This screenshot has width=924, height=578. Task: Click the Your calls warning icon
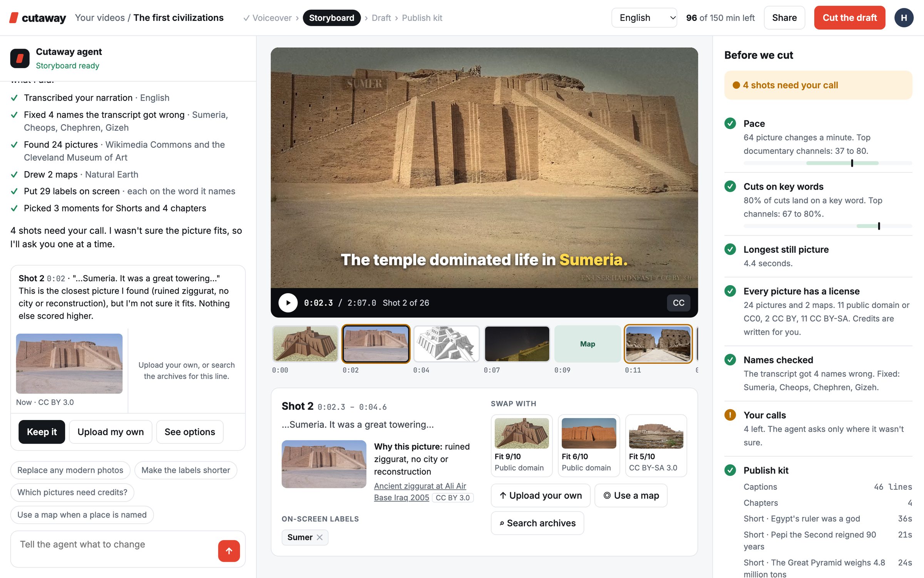(x=730, y=415)
